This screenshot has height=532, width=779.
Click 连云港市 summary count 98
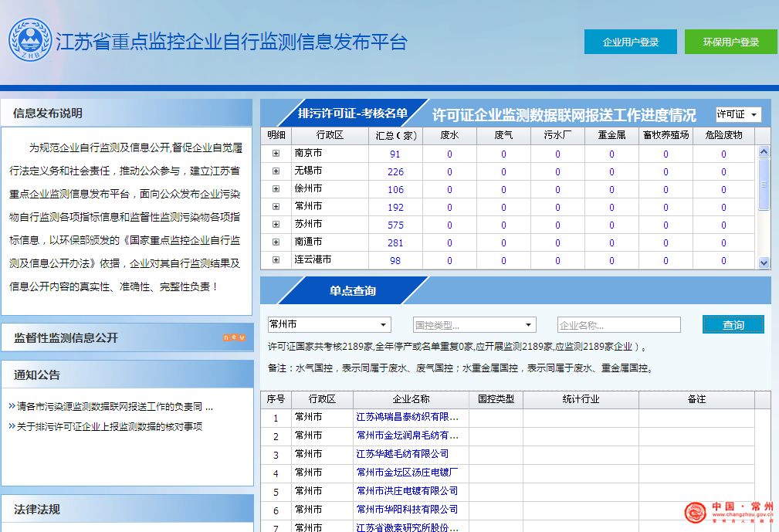point(395,261)
